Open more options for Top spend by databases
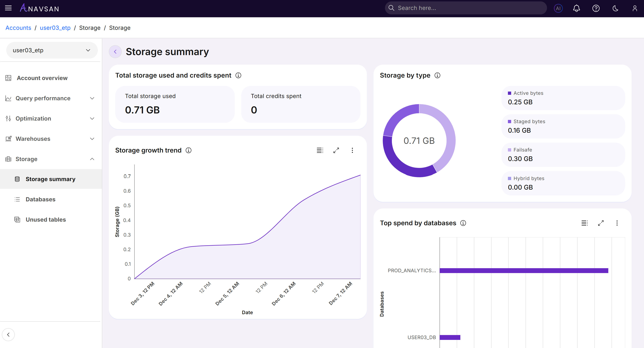 coord(617,223)
